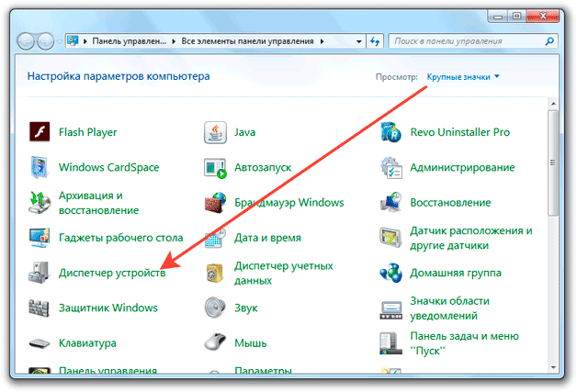Open the Revo Uninstaller Pro icon
Image resolution: width=577 pixels, height=392 pixels.
tap(390, 132)
